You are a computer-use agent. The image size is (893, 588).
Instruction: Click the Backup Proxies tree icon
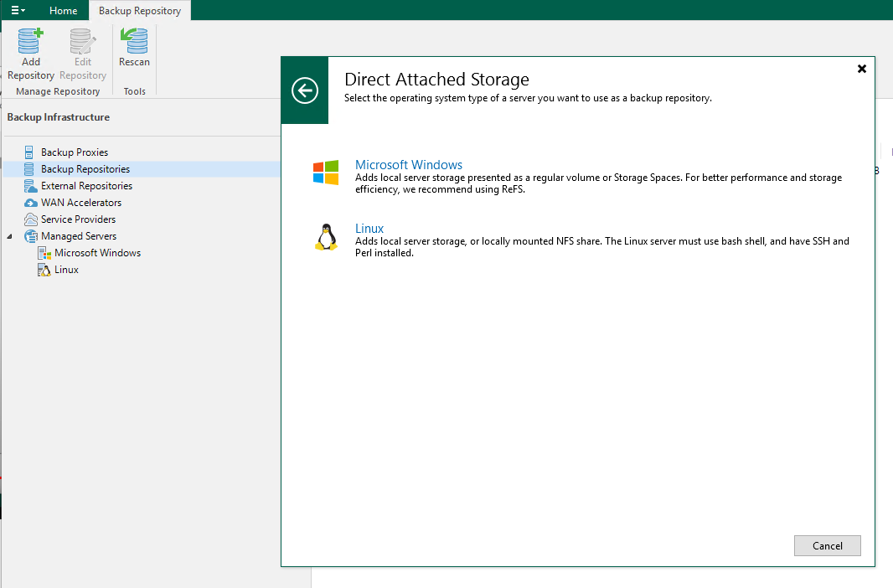click(x=30, y=152)
